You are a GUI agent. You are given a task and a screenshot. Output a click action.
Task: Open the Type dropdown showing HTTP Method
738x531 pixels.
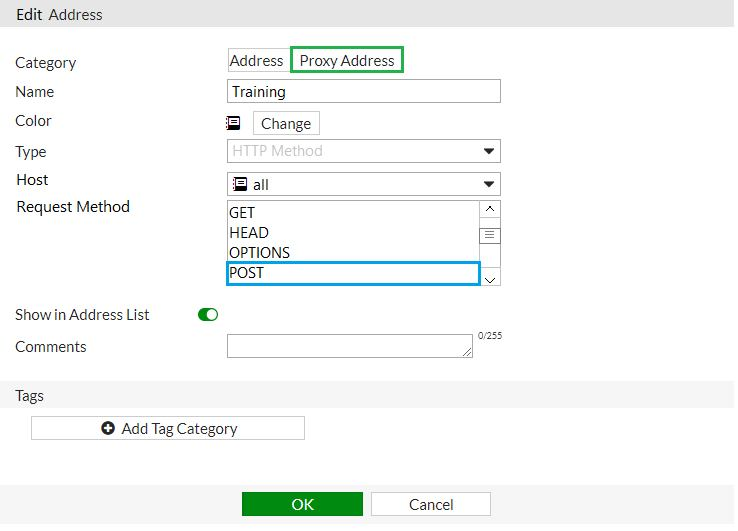[364, 152]
